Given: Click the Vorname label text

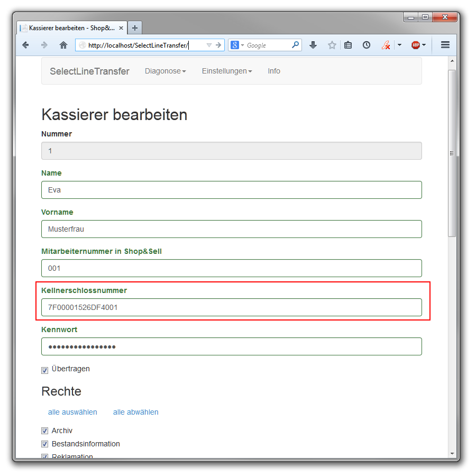Looking at the screenshot, I should point(57,212).
